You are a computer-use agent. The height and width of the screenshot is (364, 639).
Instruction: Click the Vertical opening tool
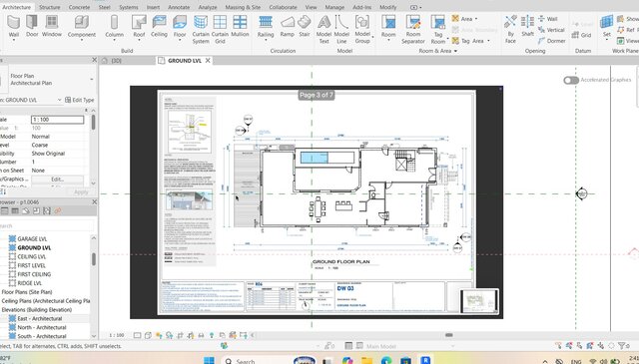point(551,30)
